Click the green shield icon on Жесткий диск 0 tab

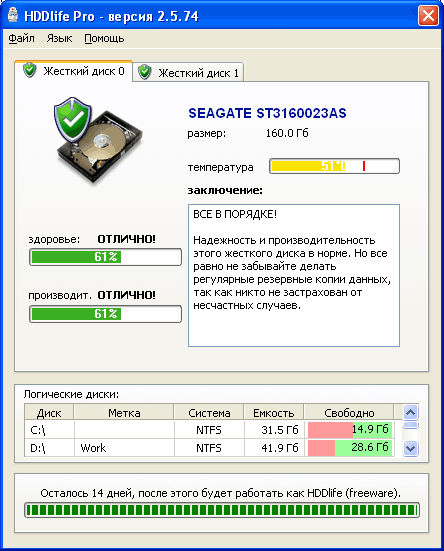point(30,70)
